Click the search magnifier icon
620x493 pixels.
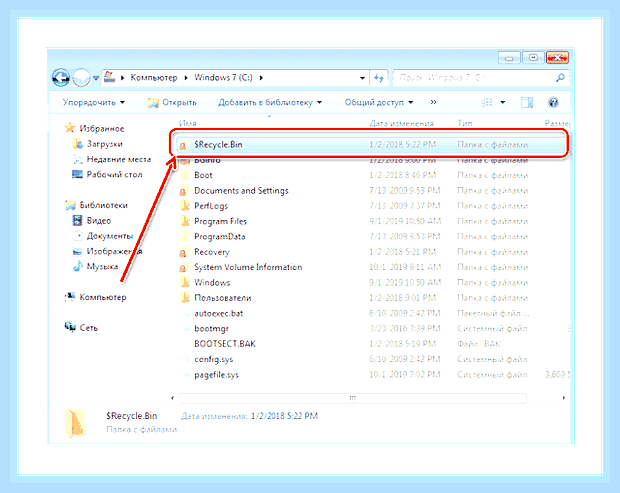point(560,77)
